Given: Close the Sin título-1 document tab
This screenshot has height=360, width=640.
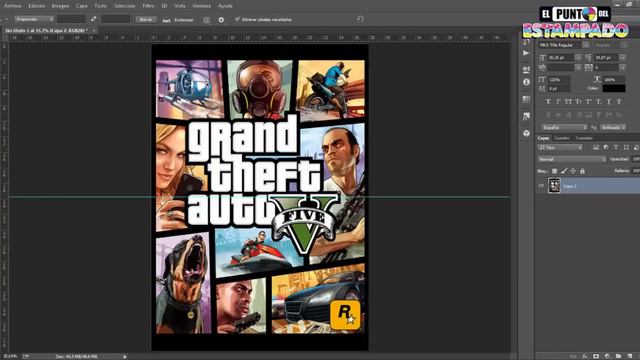Looking at the screenshot, I should pyautogui.click(x=94, y=31).
